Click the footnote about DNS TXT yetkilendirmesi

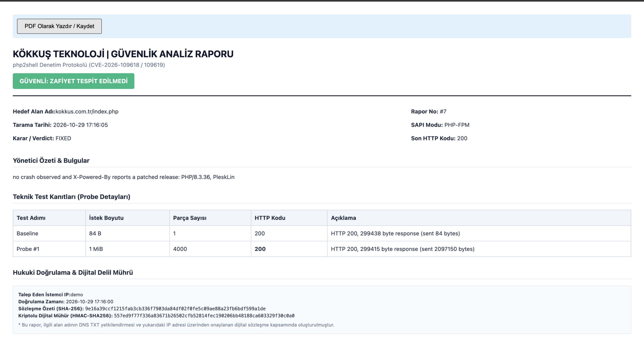click(x=176, y=325)
